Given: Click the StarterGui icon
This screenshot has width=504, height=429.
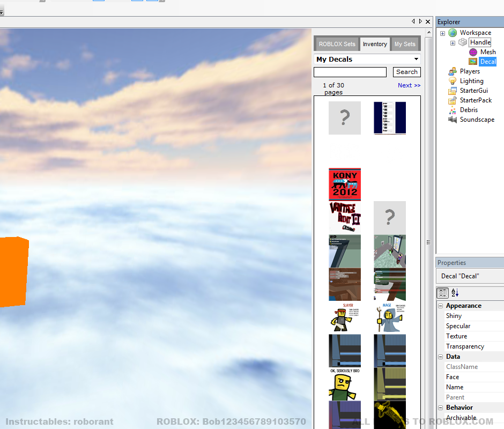Looking at the screenshot, I should coord(452,91).
